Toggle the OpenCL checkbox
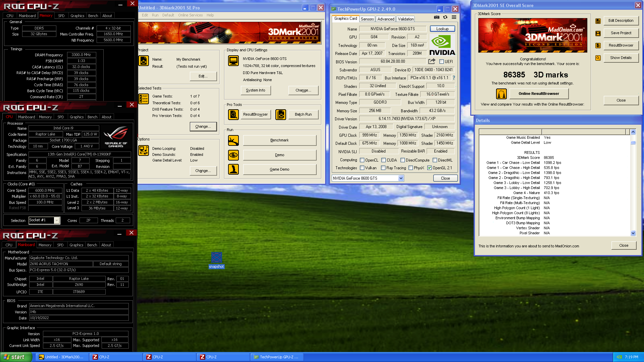The width and height of the screenshot is (644, 362). pos(362,160)
